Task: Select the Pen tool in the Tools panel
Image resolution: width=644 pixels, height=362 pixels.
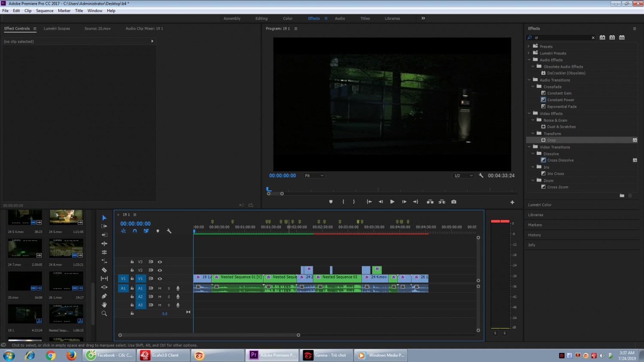Action: (x=104, y=296)
